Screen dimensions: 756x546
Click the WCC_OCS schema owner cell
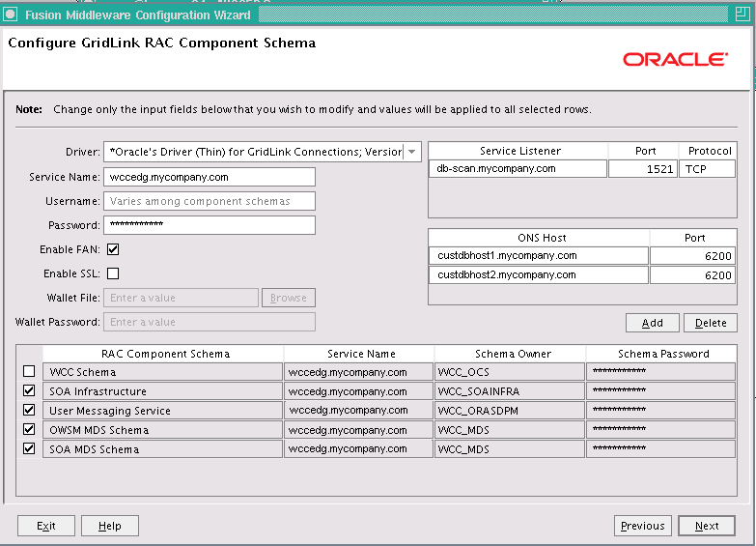[x=510, y=372]
